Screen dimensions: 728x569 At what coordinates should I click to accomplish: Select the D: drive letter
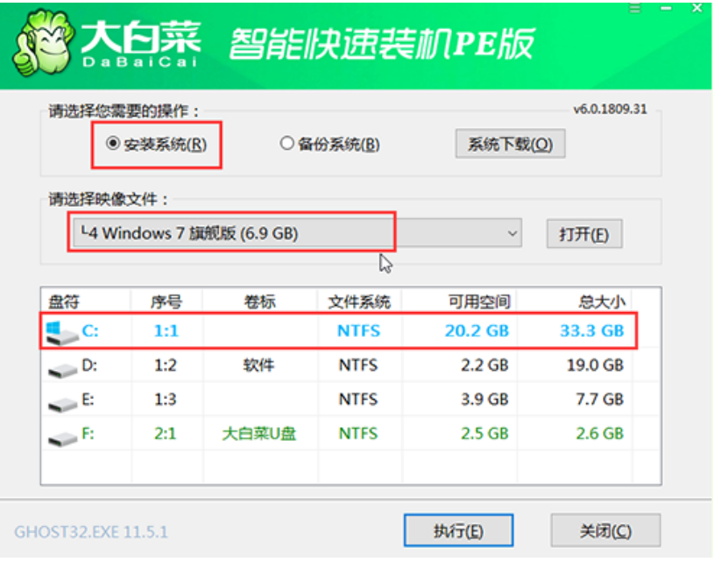pyautogui.click(x=89, y=365)
